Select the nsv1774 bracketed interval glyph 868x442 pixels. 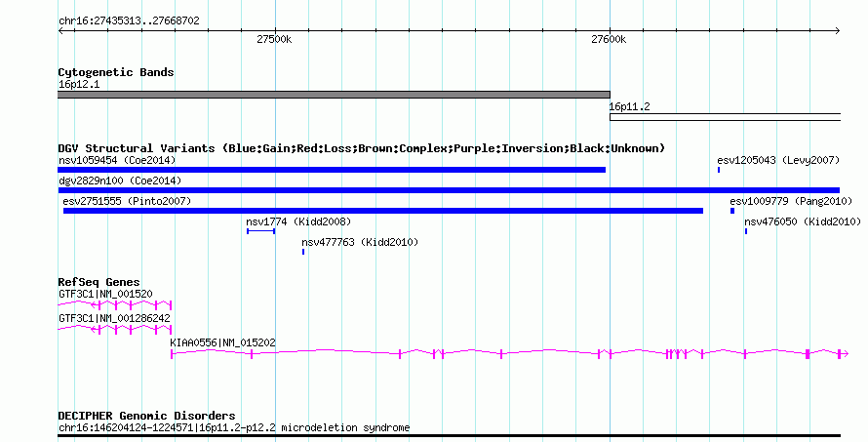260,231
